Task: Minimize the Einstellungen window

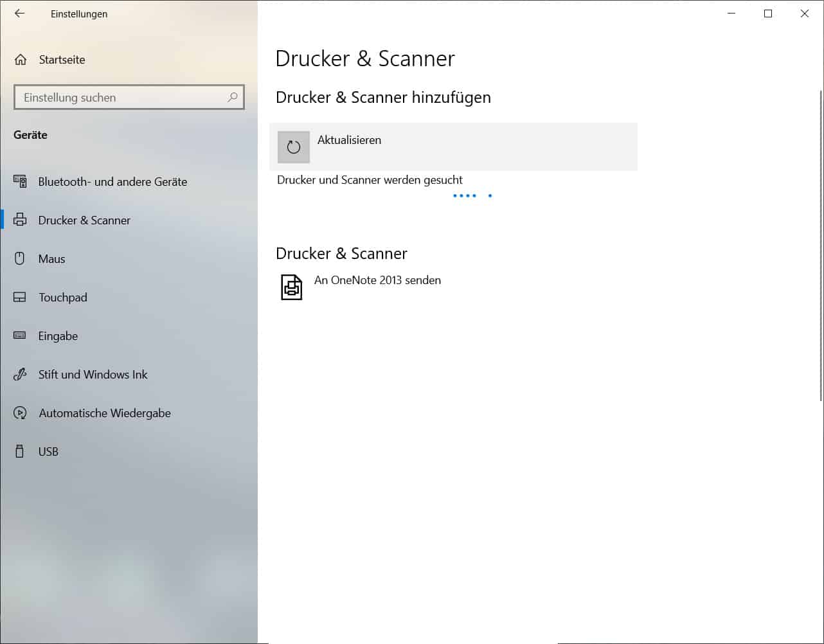Action: click(x=731, y=13)
